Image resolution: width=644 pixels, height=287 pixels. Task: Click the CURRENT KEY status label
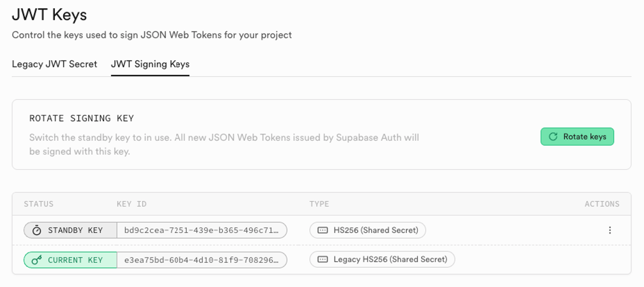tap(75, 260)
